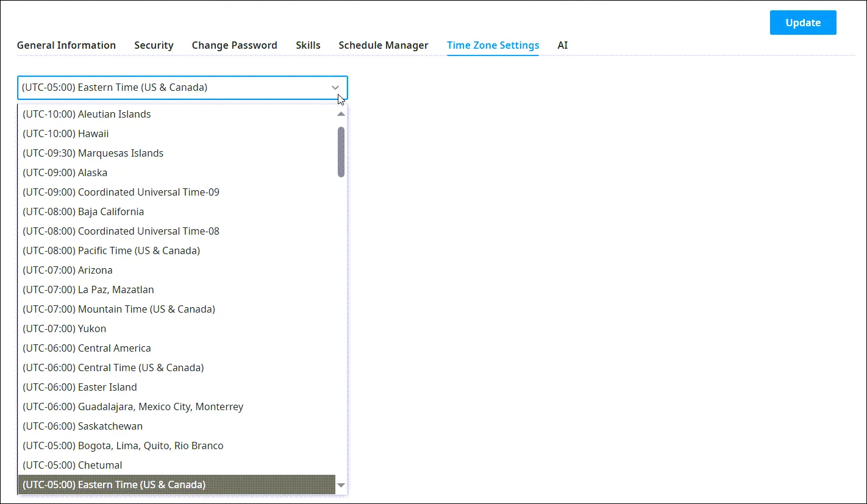Select the Time Zone Settings tab
Viewport: 867px width, 504px height.
pyautogui.click(x=493, y=45)
